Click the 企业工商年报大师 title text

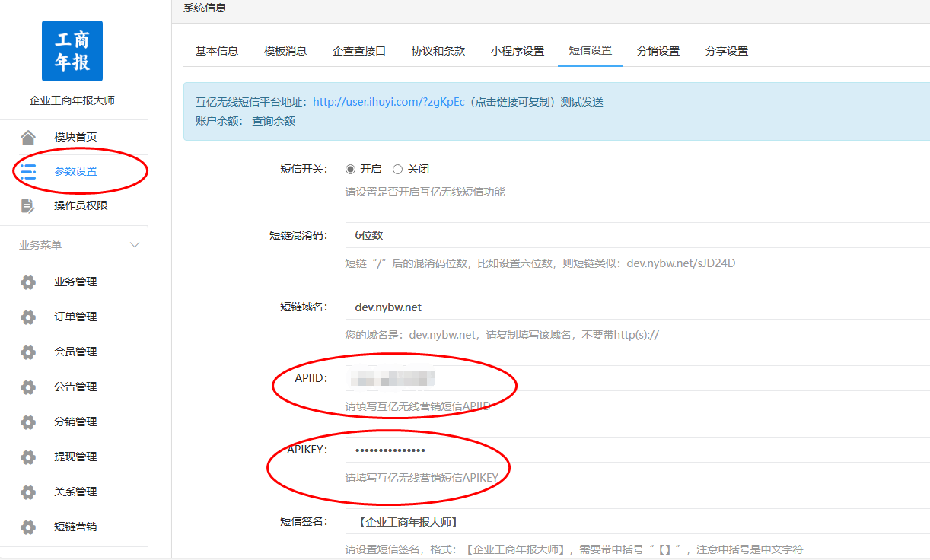[72, 100]
